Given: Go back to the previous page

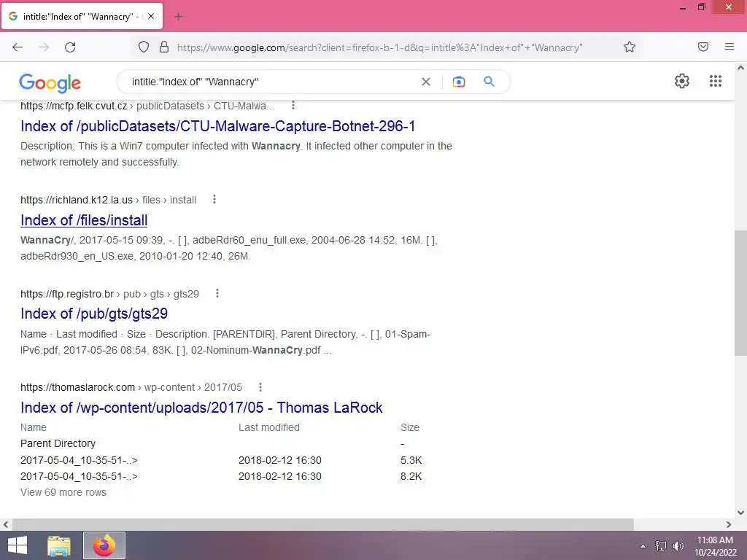Looking at the screenshot, I should 18,47.
